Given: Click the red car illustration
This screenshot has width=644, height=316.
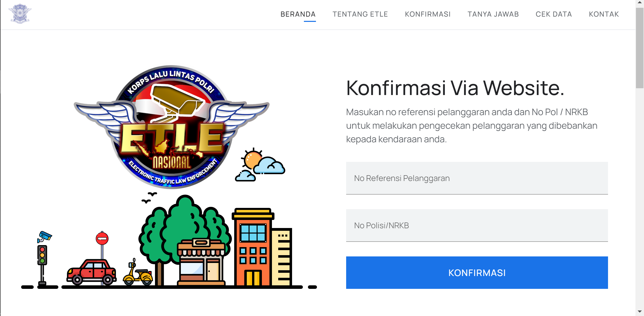Looking at the screenshot, I should pos(92,272).
